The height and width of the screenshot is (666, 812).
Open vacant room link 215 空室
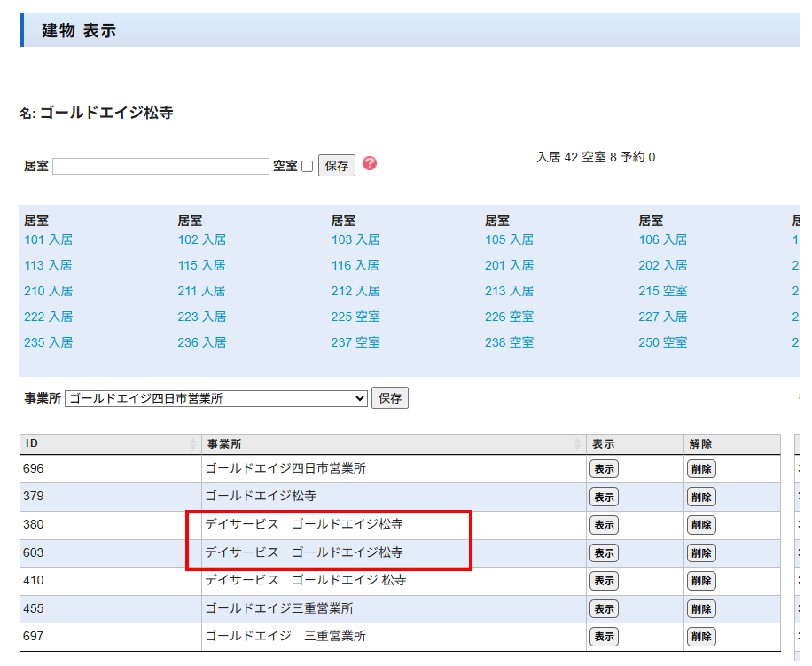663,291
